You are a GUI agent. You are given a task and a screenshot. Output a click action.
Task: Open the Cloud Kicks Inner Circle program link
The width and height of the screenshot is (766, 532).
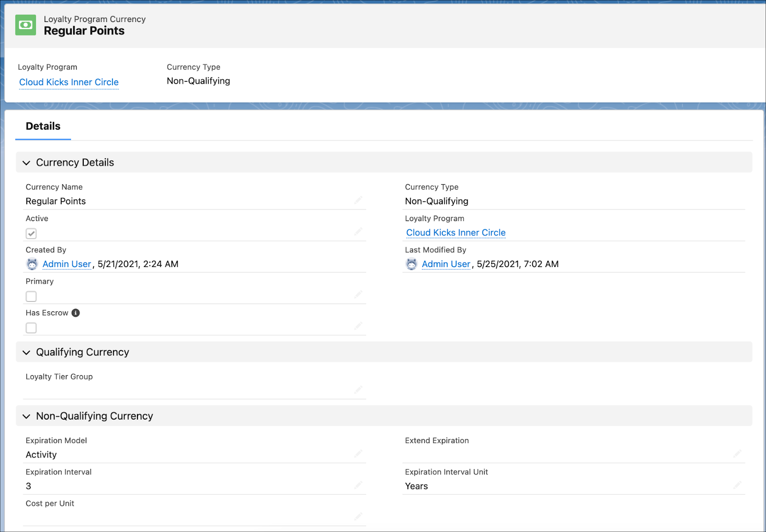(x=68, y=82)
